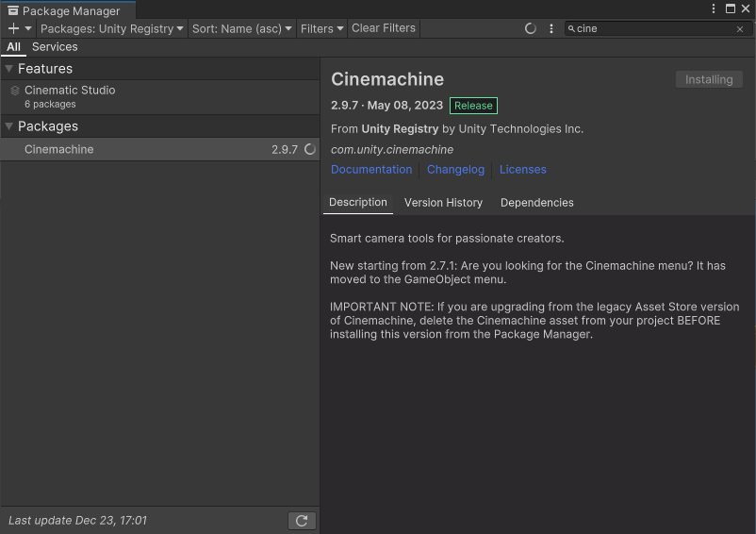Screen dimensions: 756x534
Task: Click the 2.9.7 · May 08, 2023 text
Action: point(386,105)
